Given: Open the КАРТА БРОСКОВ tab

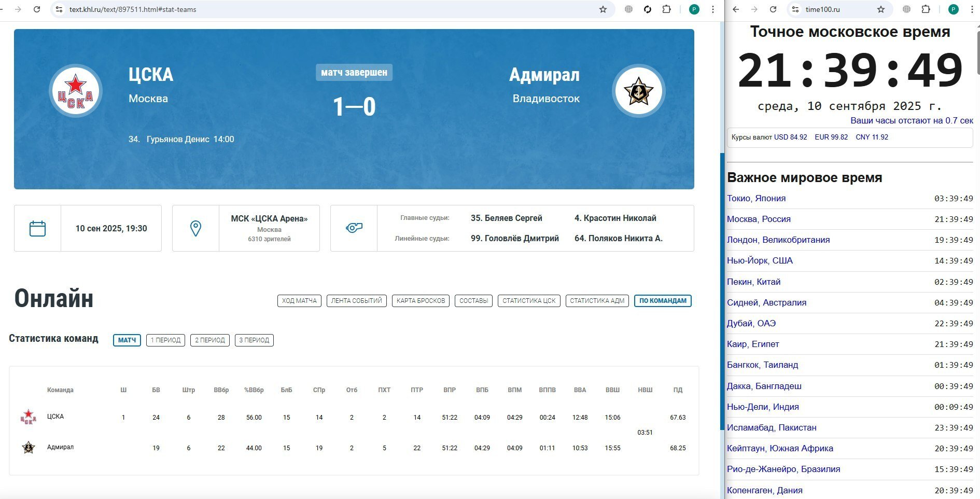Looking at the screenshot, I should coord(421,301).
